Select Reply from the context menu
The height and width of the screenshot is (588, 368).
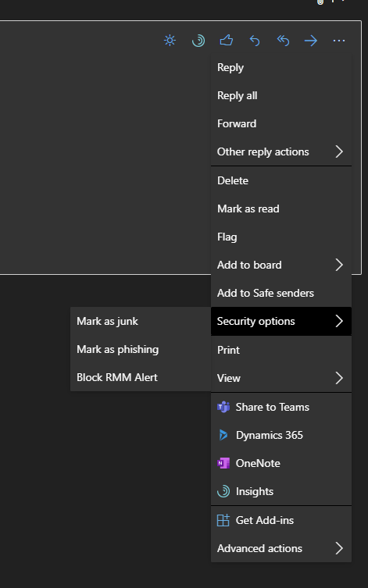[281, 67]
